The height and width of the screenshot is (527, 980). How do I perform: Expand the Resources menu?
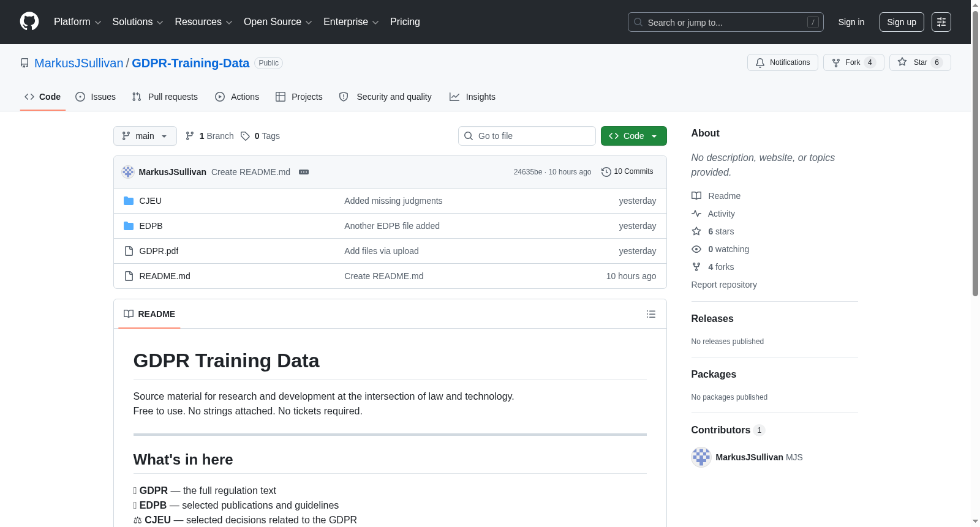point(203,22)
